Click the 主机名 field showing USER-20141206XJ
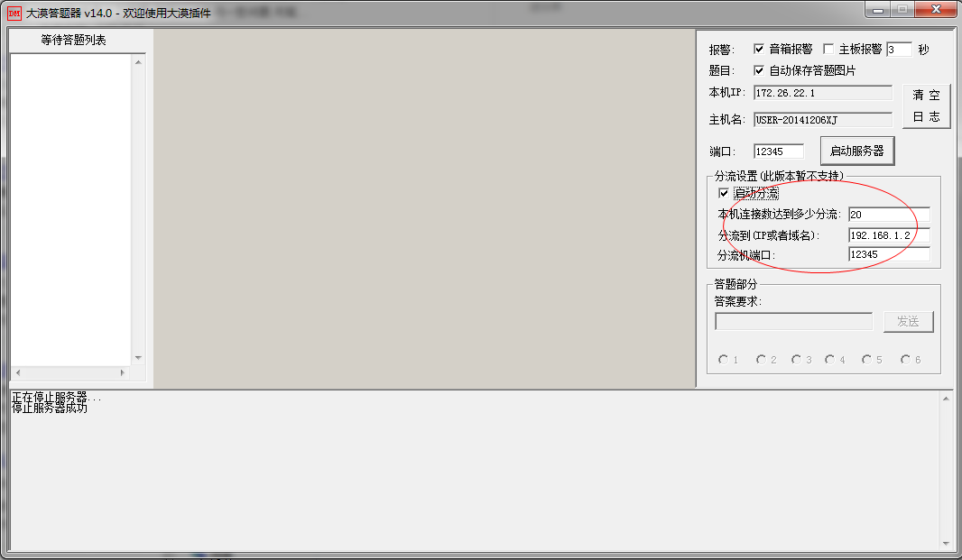This screenshot has width=962, height=560. [x=822, y=118]
